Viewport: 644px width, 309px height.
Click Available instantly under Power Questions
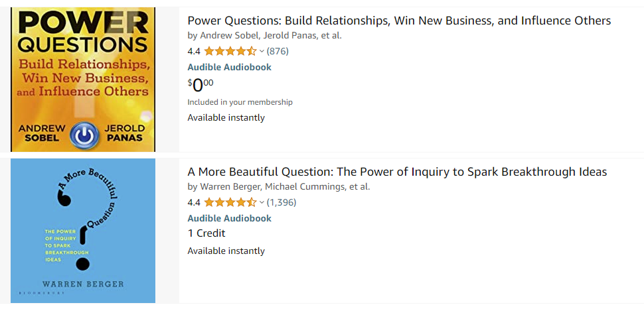(226, 118)
